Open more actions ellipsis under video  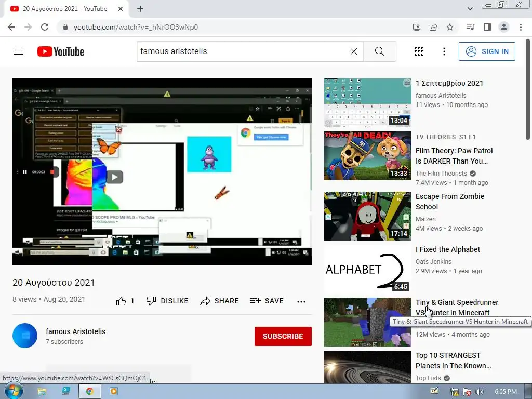coord(301,301)
